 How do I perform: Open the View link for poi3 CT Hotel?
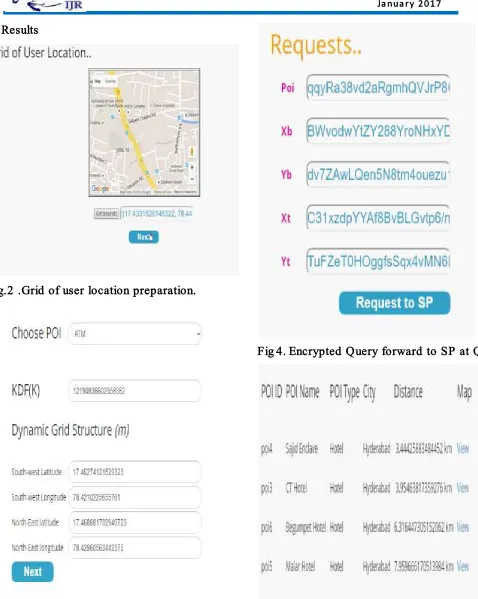pos(463,488)
